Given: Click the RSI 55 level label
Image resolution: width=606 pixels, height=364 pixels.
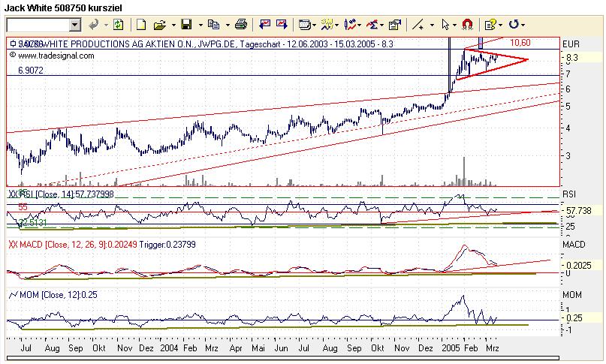Looking at the screenshot, I should point(23,207).
